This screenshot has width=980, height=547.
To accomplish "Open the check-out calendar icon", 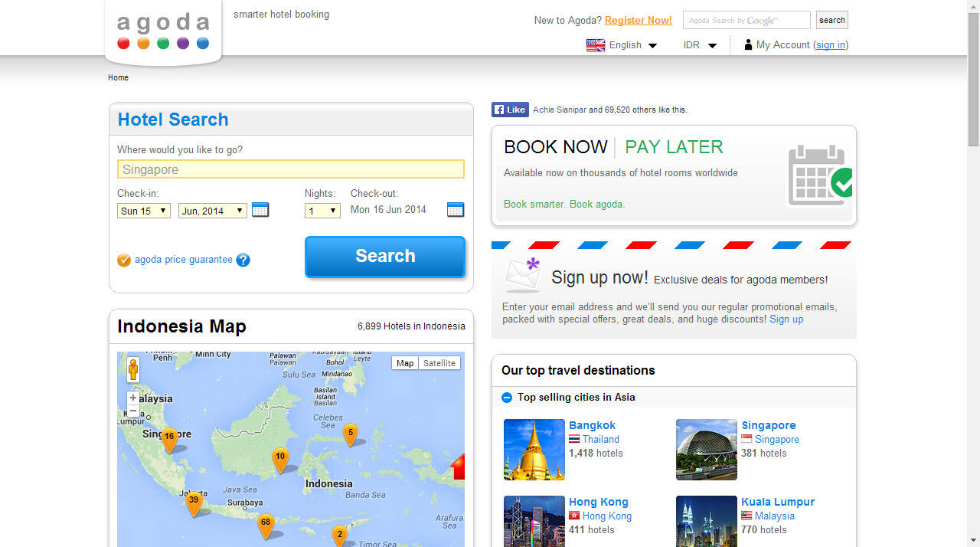I will click(456, 210).
